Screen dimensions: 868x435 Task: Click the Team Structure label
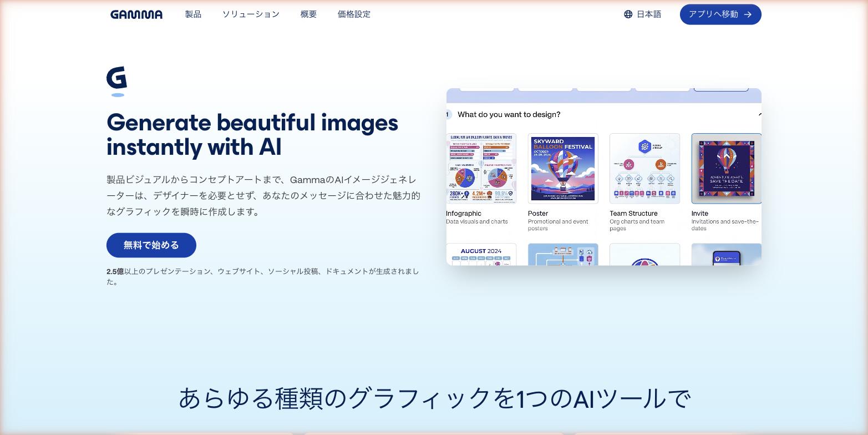(633, 214)
